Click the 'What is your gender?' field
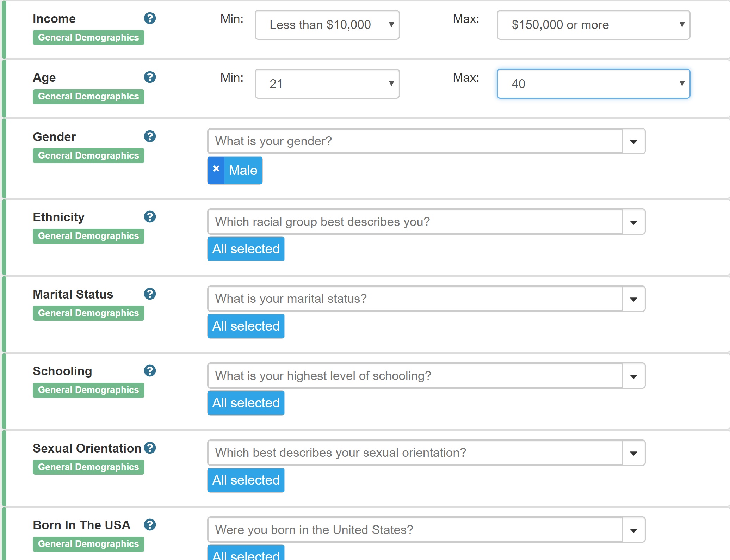 click(415, 141)
